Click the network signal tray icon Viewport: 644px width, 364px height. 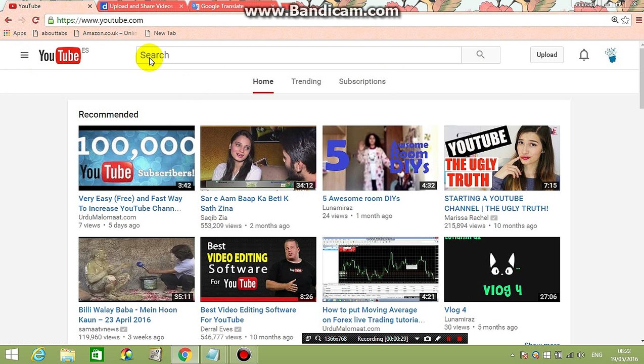(x=570, y=355)
